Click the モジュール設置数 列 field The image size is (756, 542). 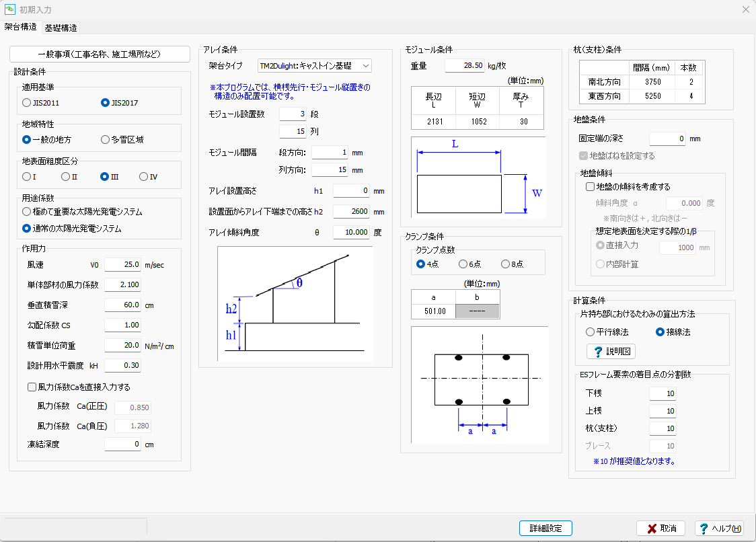click(293, 132)
